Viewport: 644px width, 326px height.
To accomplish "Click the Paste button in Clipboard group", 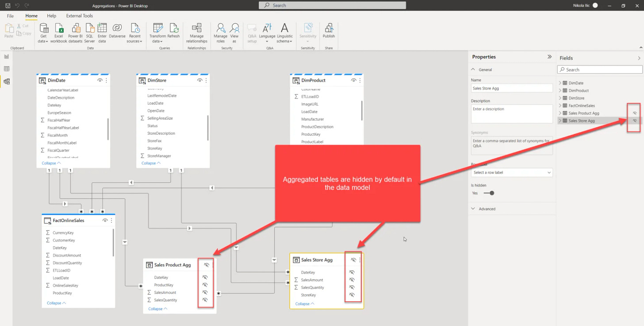I will 9,30.
